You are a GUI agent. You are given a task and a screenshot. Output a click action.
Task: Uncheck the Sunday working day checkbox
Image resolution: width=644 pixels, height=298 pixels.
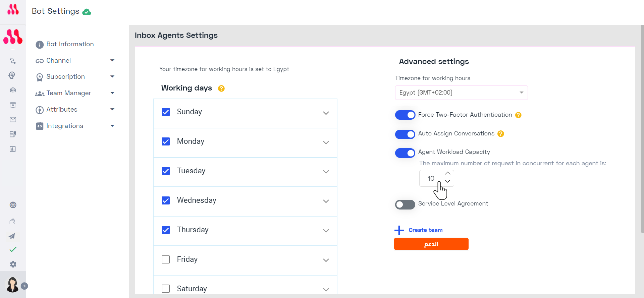[x=166, y=112]
